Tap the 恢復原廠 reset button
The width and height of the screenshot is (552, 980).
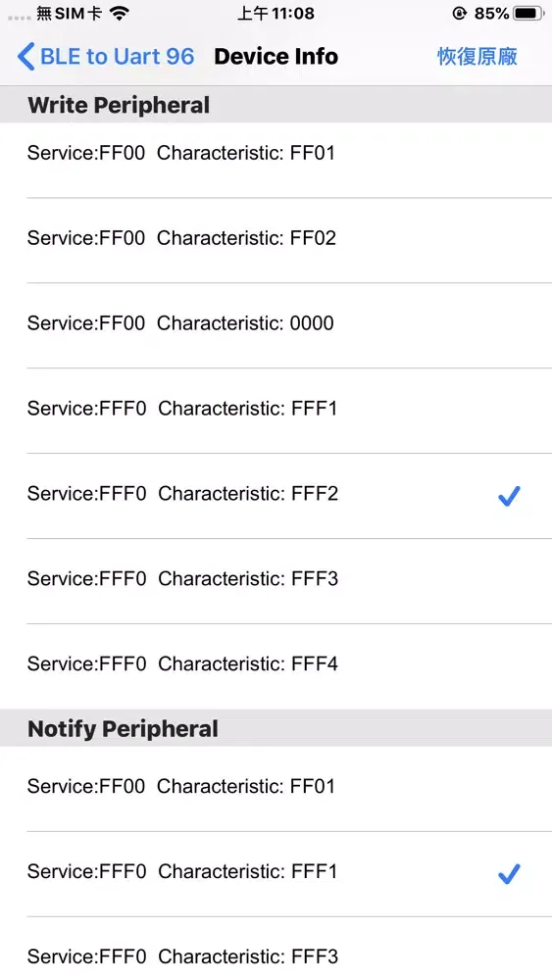477,57
